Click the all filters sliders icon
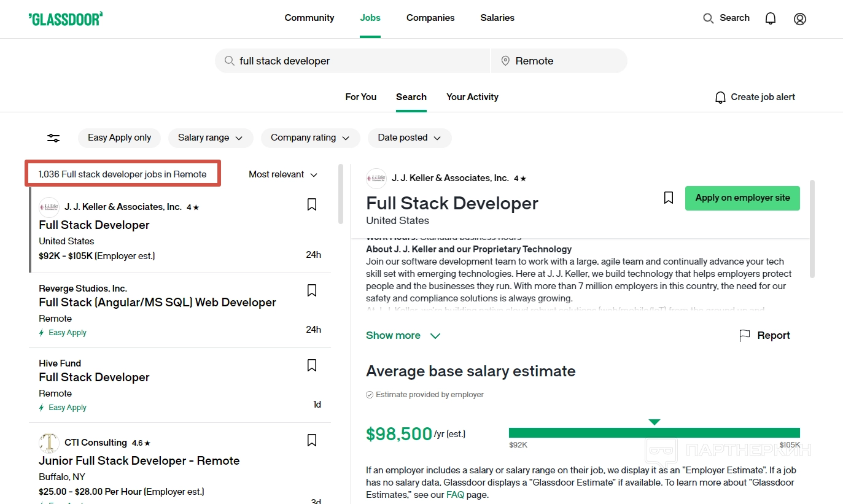Image resolution: width=843 pixels, height=504 pixels. [53, 138]
